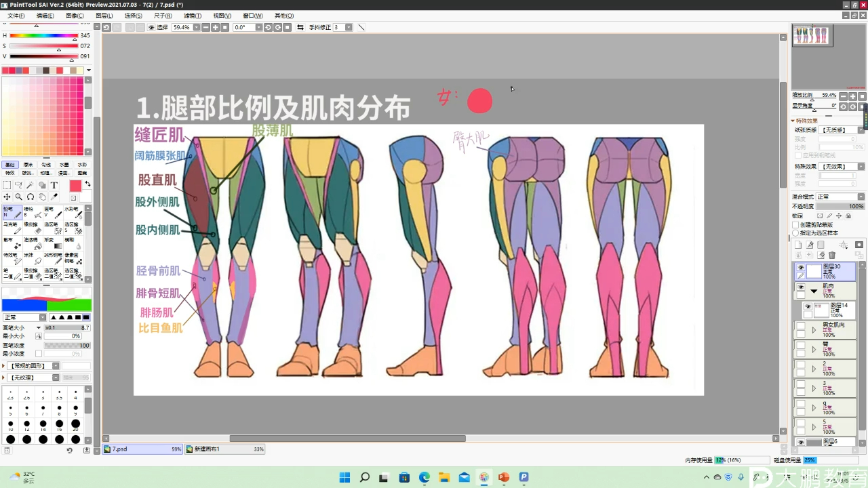Viewport: 868px width, 488px height.
Task: Select the magic wand tool
Action: 30,185
